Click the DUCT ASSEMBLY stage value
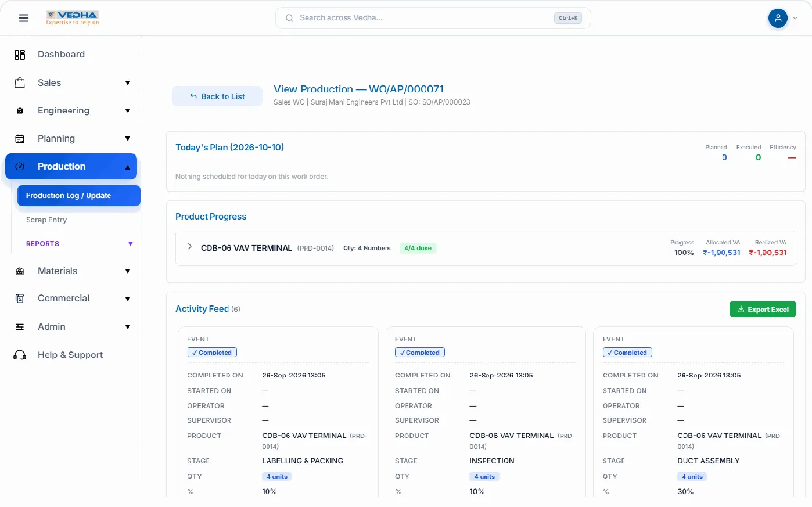Viewport: 812px width, 507px height. coord(709,461)
